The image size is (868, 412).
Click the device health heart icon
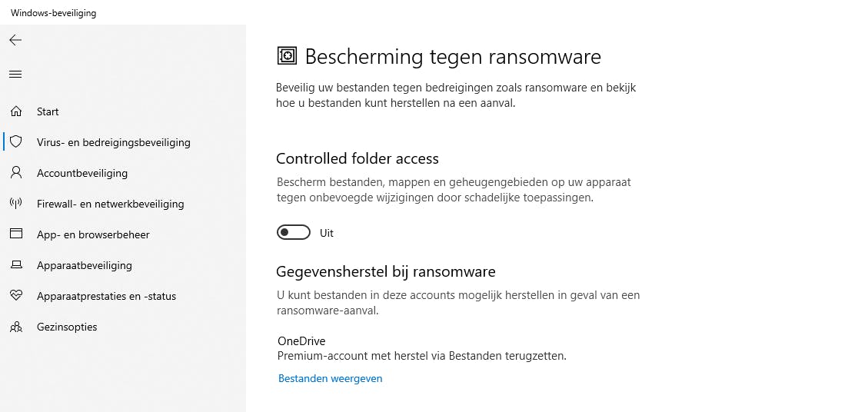click(x=15, y=296)
